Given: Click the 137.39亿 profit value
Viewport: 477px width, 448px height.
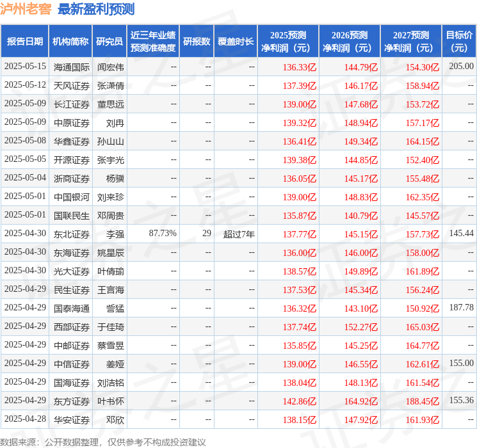Looking at the screenshot, I should [x=300, y=86].
